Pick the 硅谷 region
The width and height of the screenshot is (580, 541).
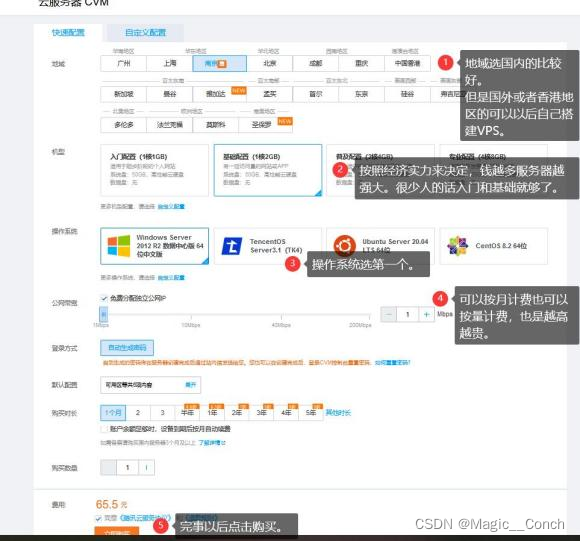[407, 94]
